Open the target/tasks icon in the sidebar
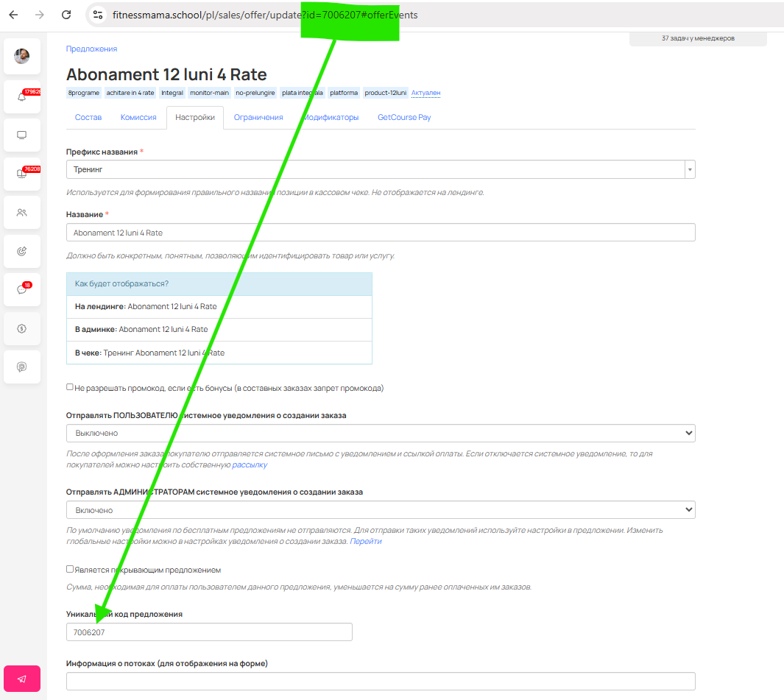 22,251
